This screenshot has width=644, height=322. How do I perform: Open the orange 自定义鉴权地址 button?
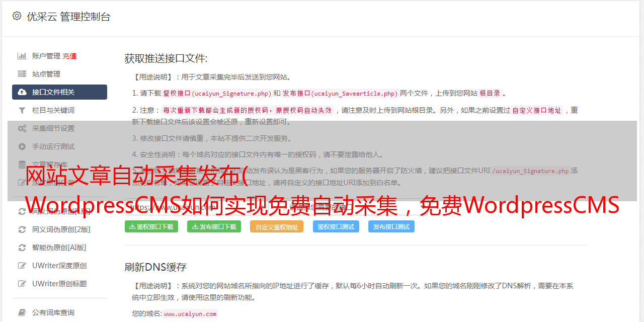[277, 226]
